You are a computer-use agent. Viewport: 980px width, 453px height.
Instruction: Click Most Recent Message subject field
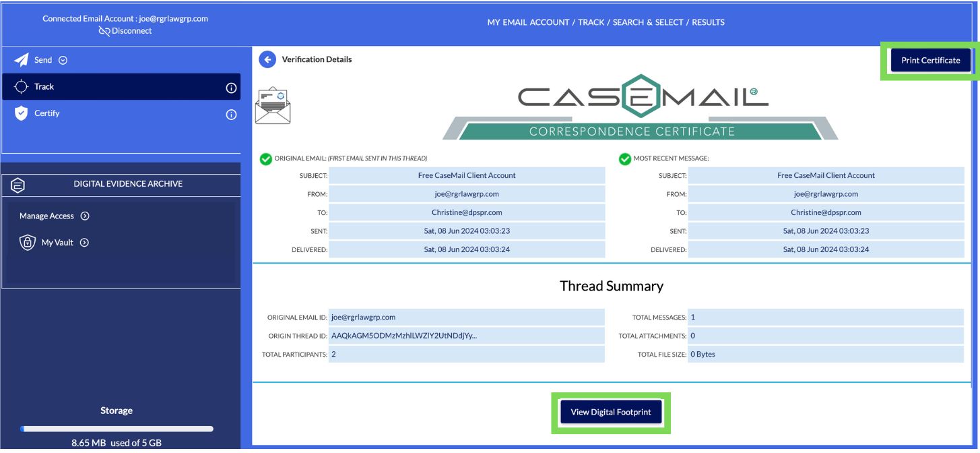[x=826, y=175]
